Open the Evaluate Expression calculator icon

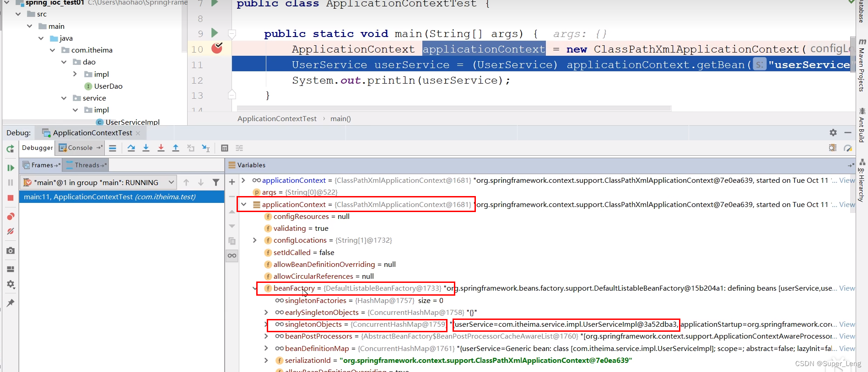(x=225, y=148)
